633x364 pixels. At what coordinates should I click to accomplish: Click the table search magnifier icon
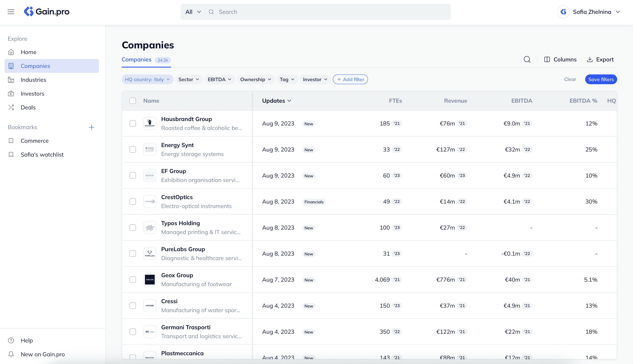527,60
